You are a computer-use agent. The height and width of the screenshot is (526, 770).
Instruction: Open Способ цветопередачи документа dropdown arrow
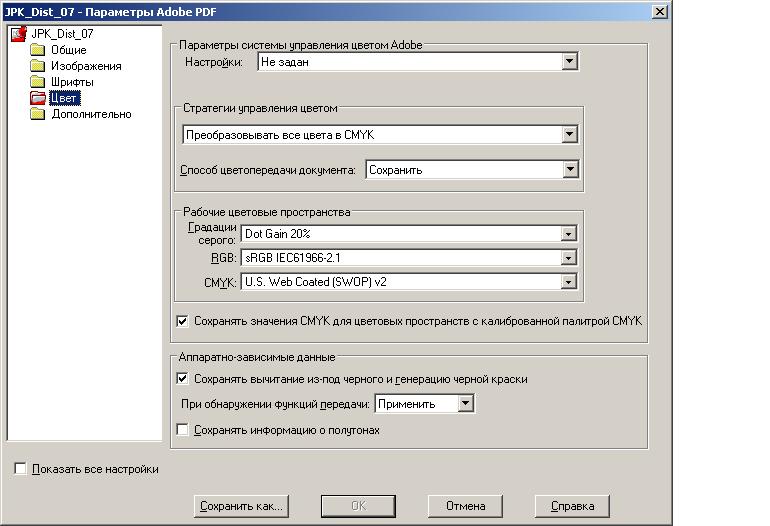570,169
